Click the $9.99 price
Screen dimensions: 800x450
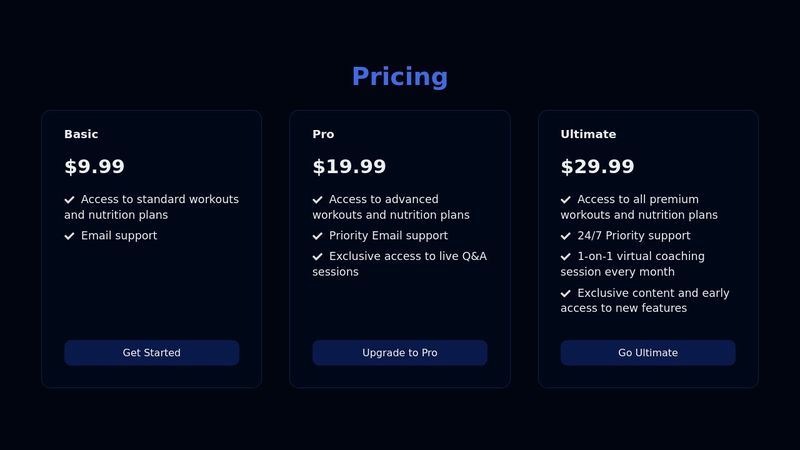[x=94, y=167]
